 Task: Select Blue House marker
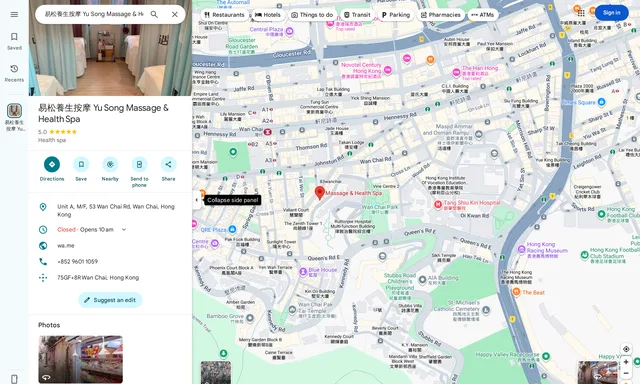pyautogui.click(x=303, y=271)
